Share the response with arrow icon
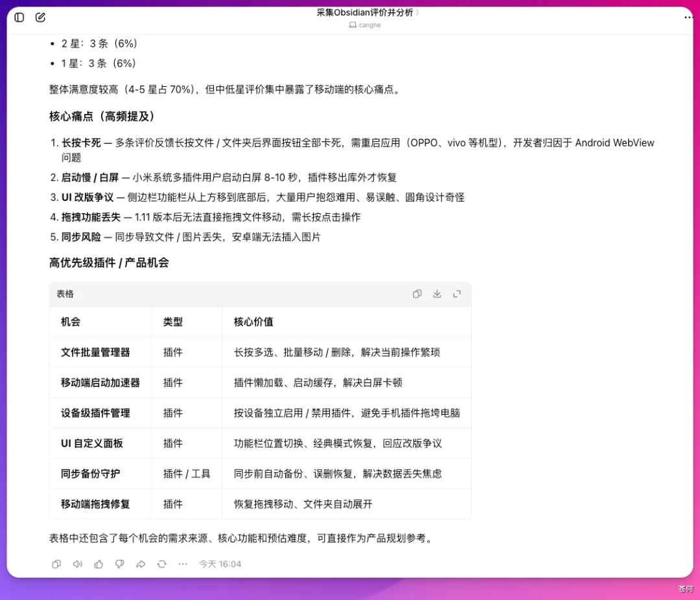The image size is (700, 600). (141, 564)
